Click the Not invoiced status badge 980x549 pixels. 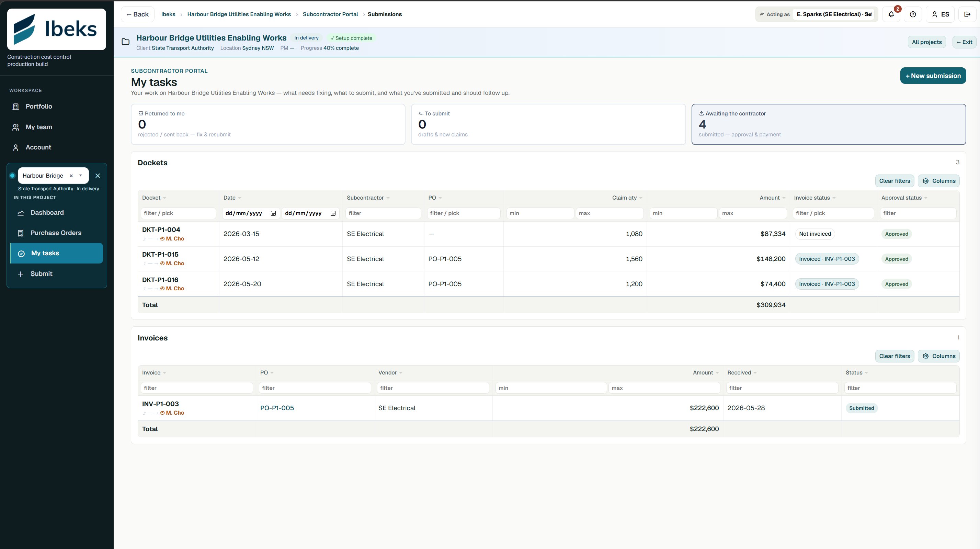point(815,234)
